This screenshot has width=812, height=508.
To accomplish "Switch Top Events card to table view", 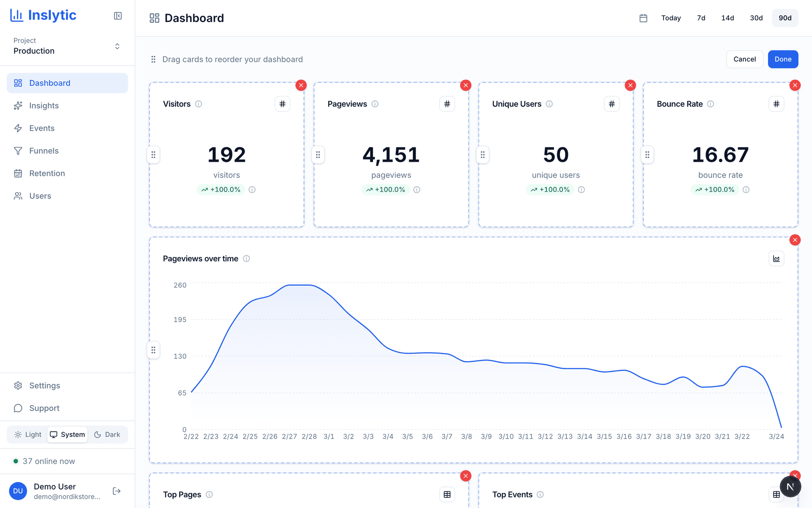I will coord(776,494).
